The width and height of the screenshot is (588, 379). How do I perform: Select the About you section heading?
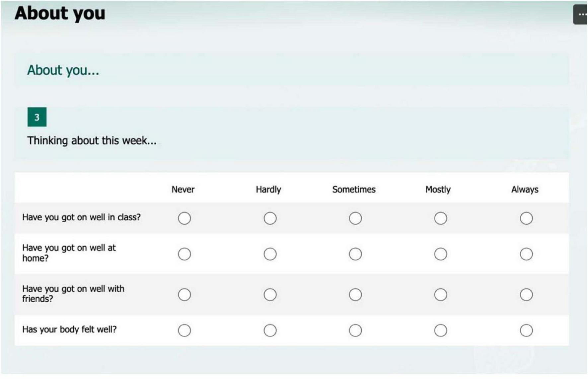[x=63, y=70]
